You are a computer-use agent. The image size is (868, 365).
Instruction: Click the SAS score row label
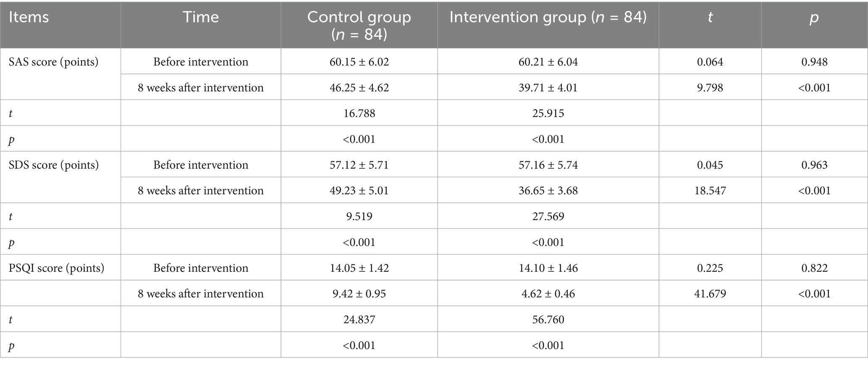[x=53, y=62]
